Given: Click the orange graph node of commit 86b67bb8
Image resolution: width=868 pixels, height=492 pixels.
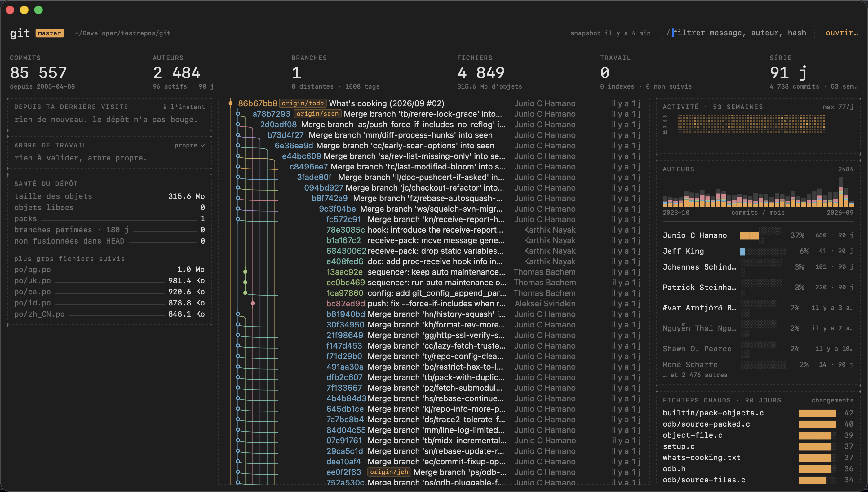Looking at the screenshot, I should [231, 103].
